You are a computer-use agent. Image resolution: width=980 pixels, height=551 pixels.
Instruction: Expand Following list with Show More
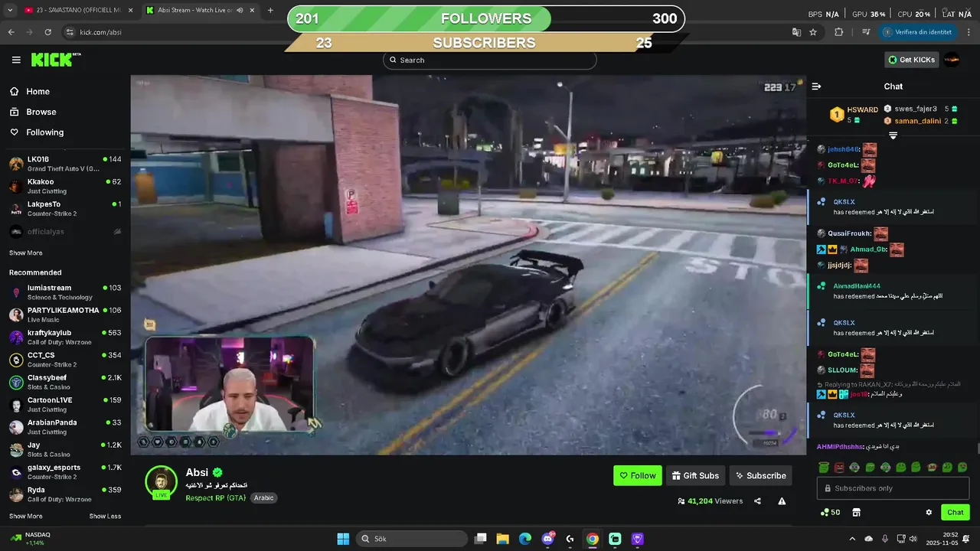(26, 253)
